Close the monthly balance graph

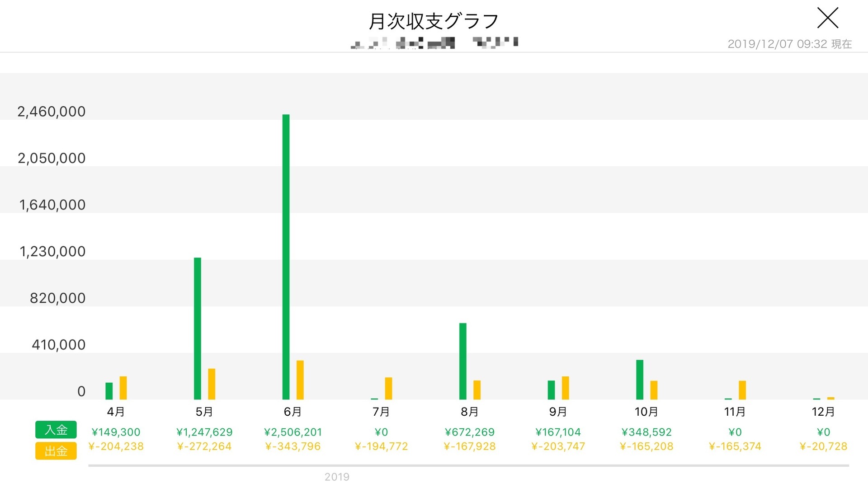coord(828,18)
